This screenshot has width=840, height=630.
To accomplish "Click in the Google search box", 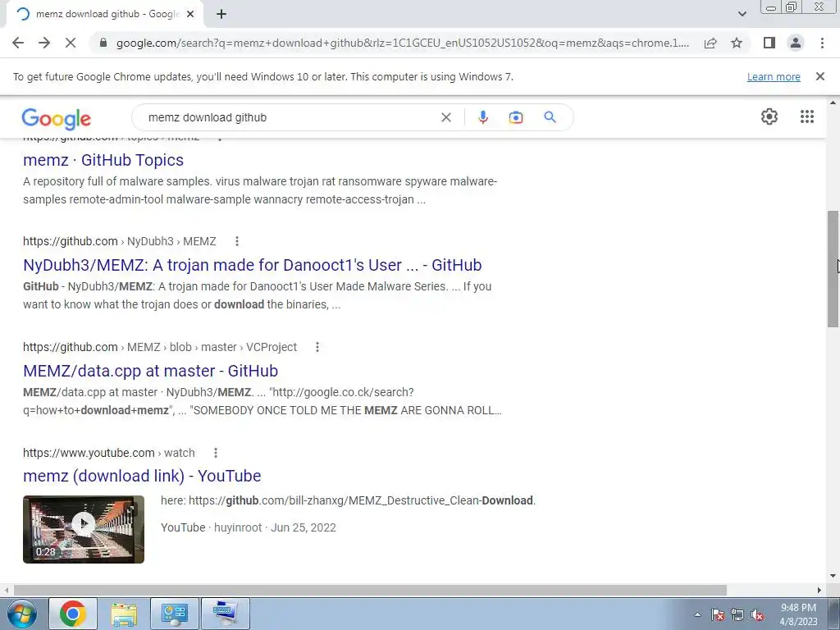I will 292,117.
